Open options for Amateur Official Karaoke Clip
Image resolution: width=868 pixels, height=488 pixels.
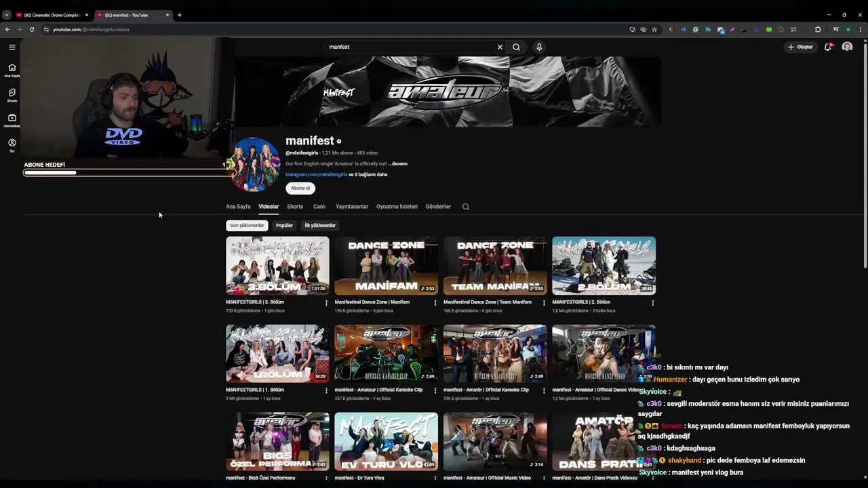tap(435, 391)
